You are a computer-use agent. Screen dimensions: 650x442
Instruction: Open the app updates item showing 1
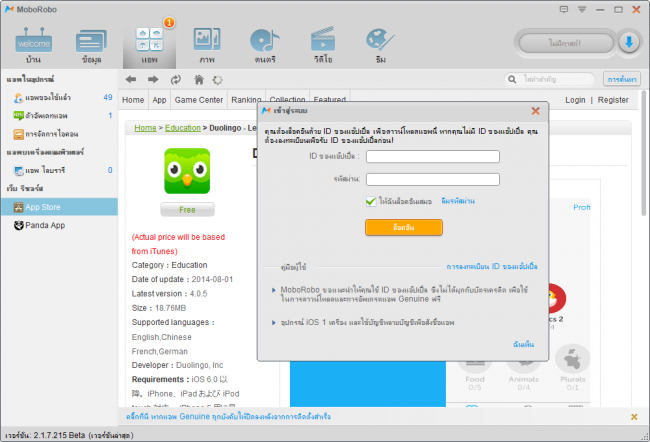coord(59,116)
